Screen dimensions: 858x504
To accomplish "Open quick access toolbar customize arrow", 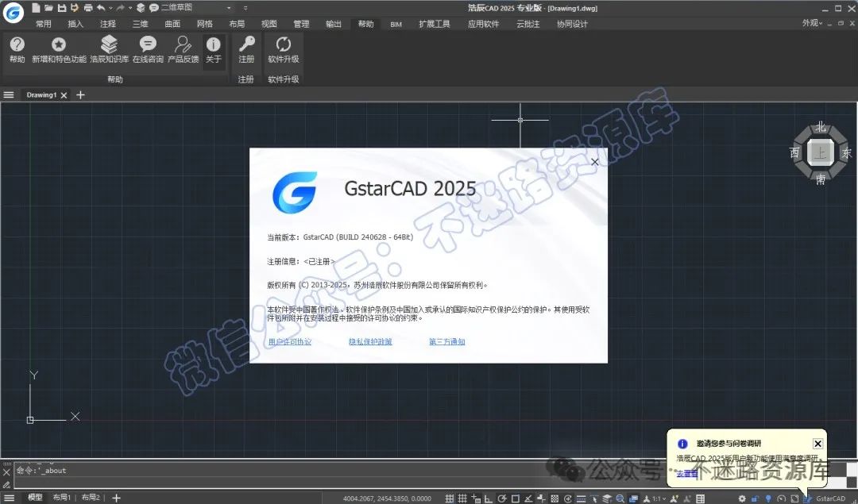I will (x=245, y=8).
